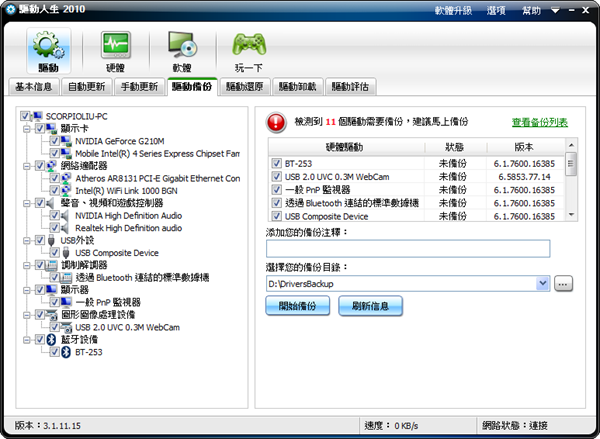
Task: Click the 刷新信息 button
Action: pos(370,306)
